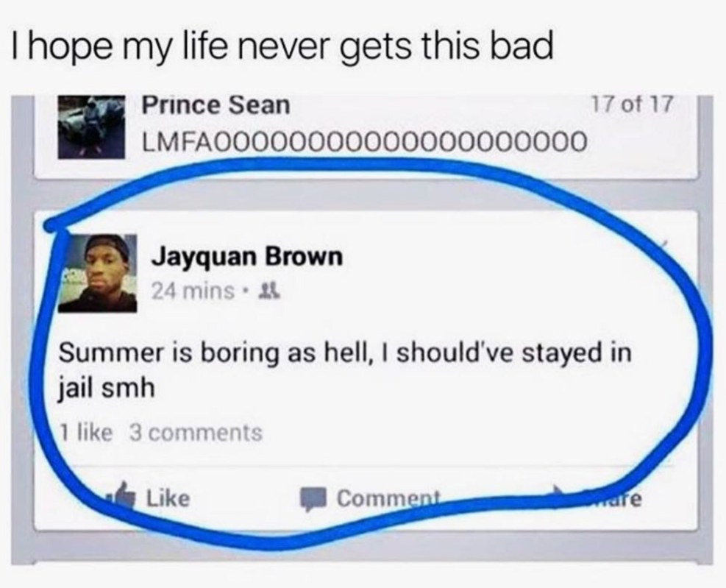This screenshot has width=726, height=588.
Task: Click the 17 of 17 counter
Action: [631, 105]
